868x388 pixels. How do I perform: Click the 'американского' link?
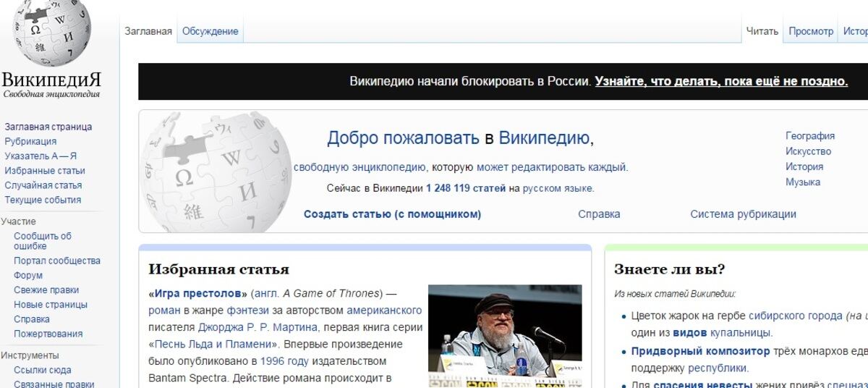click(384, 310)
